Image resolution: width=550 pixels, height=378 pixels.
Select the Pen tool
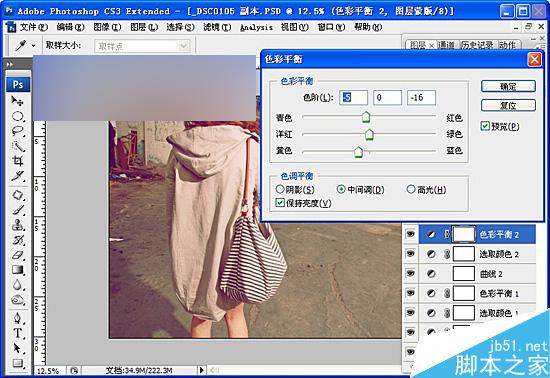17,318
